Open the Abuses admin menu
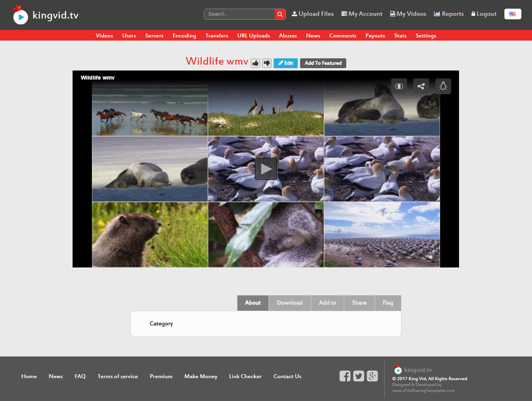532x401 pixels. point(288,35)
